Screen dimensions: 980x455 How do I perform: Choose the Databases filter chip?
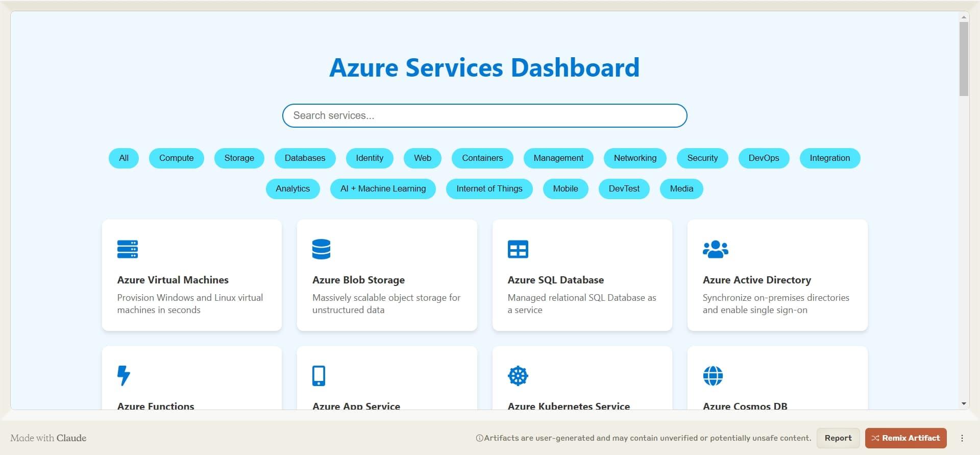(305, 158)
